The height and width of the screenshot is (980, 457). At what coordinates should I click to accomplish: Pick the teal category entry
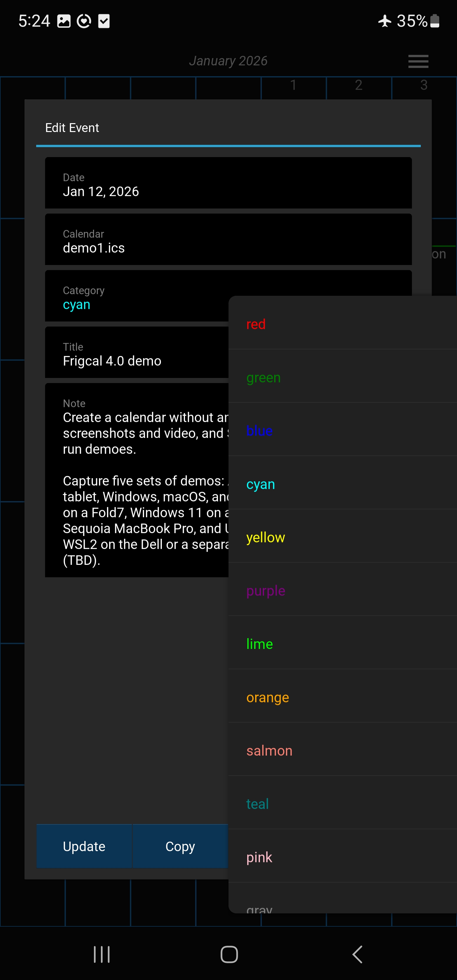click(x=342, y=804)
